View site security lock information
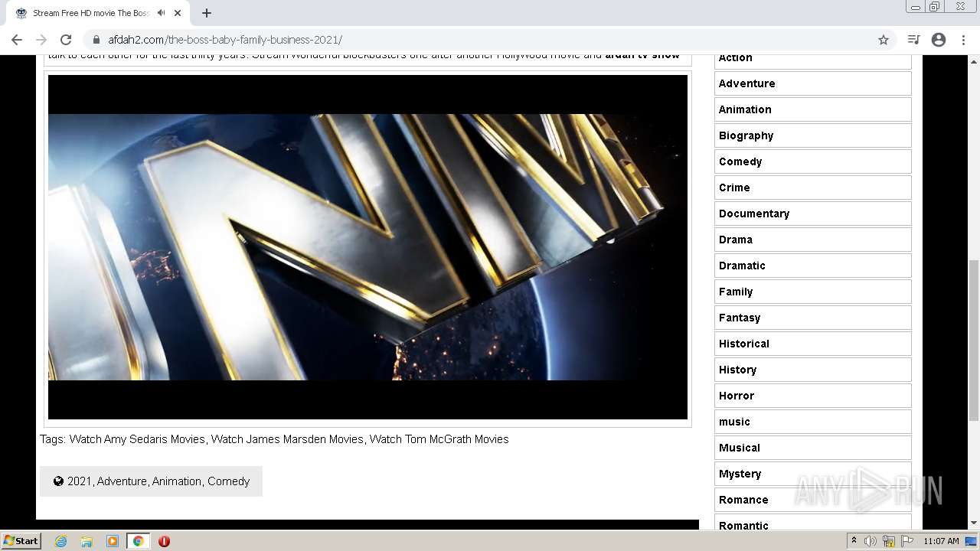This screenshot has width=980, height=551. 96,40
